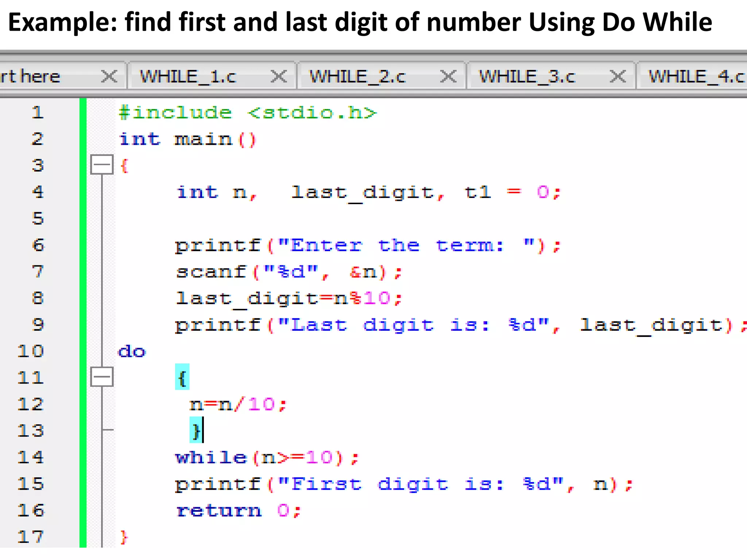Place cursor in 'int n, last_digit, t1 = 0;'
Image resolution: width=747 pixels, height=560 pixels.
tap(368, 193)
